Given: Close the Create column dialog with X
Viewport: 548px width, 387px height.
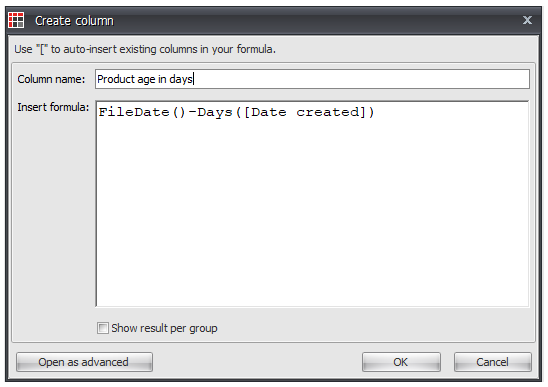Looking at the screenshot, I should pyautogui.click(x=527, y=20).
